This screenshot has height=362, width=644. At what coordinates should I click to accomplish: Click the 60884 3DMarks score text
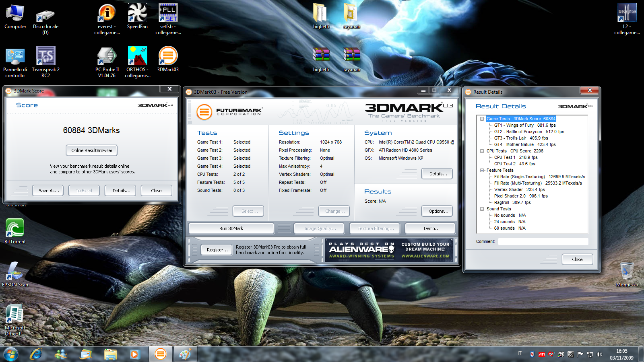[x=91, y=130]
